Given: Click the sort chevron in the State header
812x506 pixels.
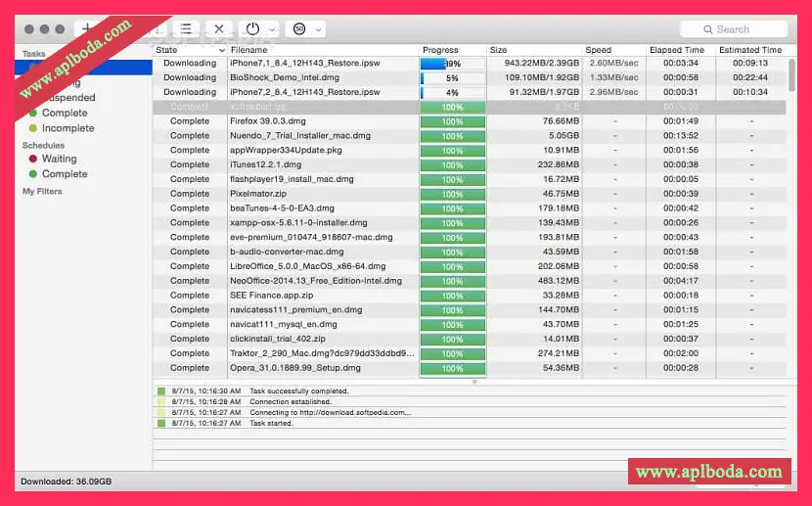Looking at the screenshot, I should 222,50.
